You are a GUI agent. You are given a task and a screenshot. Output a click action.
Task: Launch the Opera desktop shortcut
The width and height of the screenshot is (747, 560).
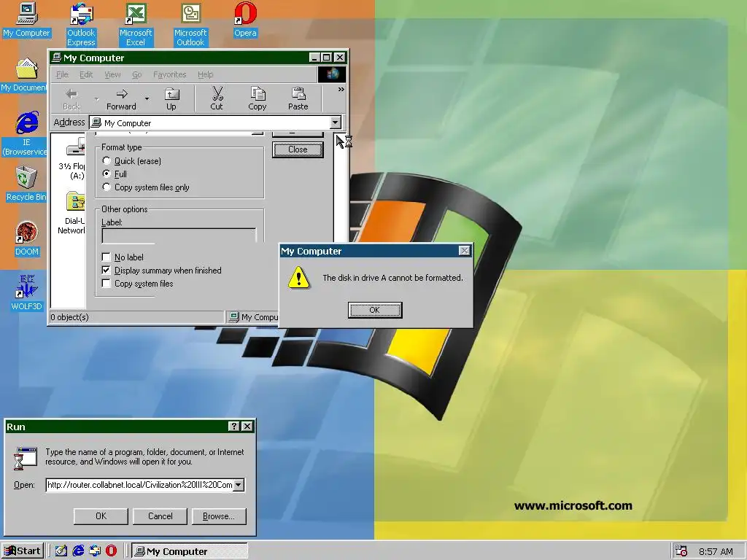pyautogui.click(x=245, y=20)
